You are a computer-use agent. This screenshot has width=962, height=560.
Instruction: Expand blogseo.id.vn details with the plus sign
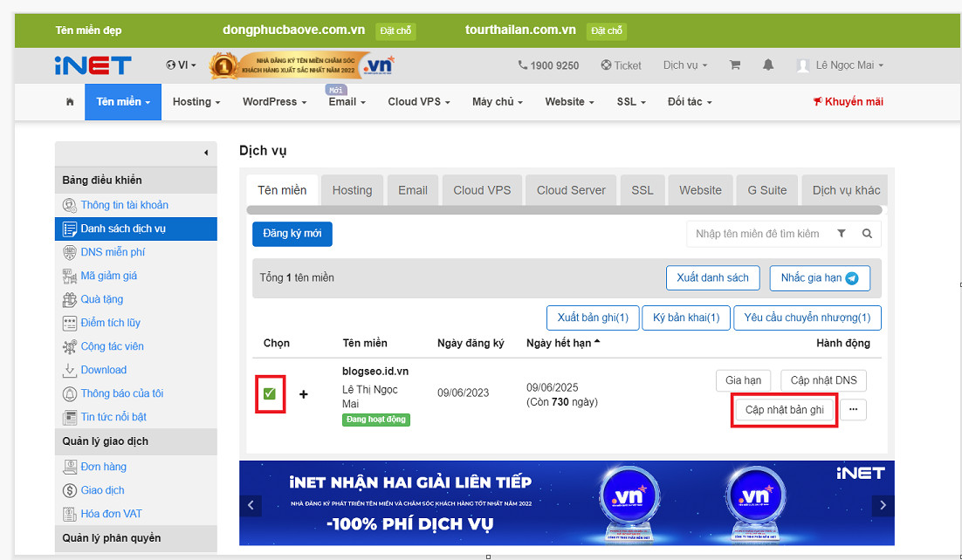click(303, 394)
